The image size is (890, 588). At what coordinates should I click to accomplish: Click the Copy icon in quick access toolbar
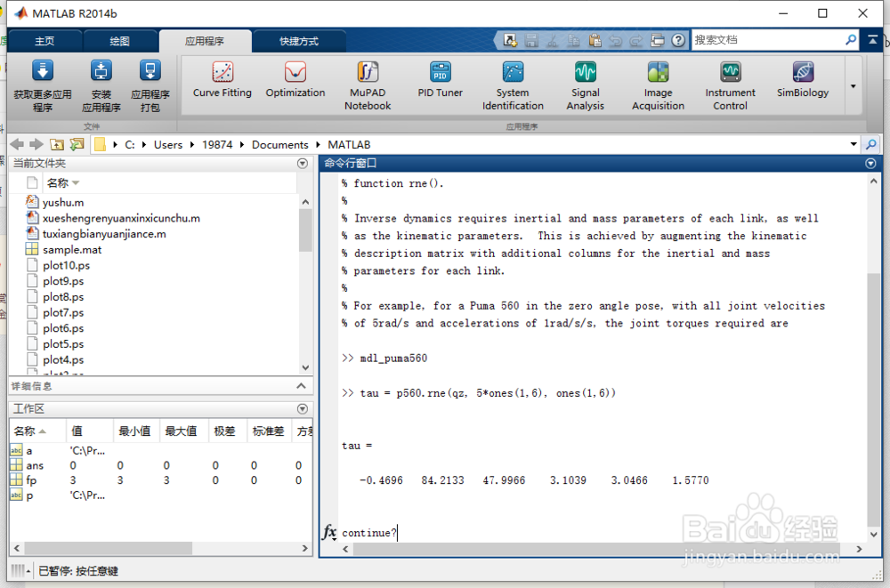pyautogui.click(x=573, y=40)
